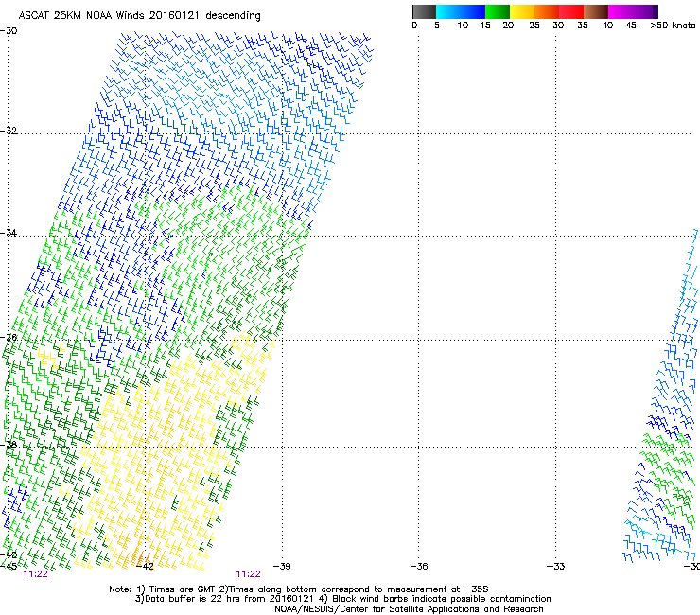Select the '30' label under the color scale
The image size is (700, 615).
(558, 26)
